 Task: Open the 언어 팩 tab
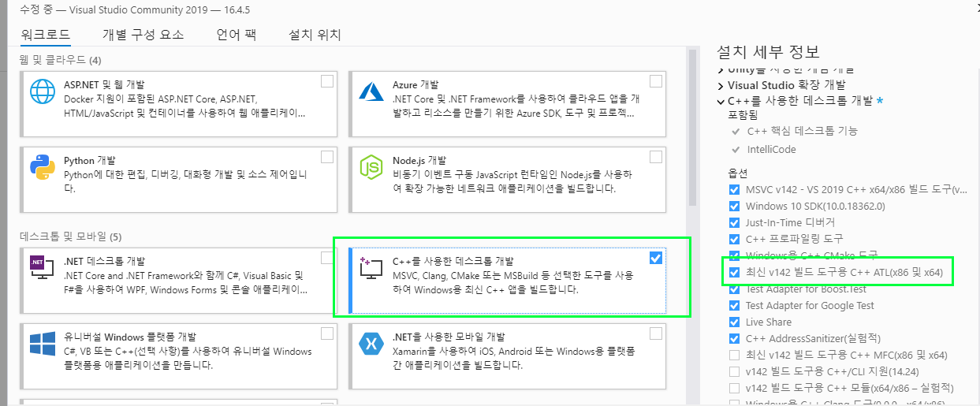pos(236,35)
